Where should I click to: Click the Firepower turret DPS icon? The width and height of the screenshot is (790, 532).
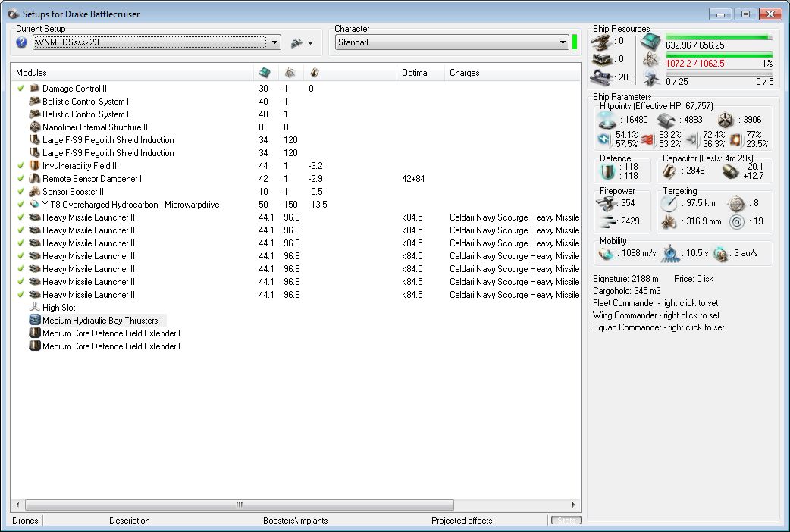coord(606,202)
